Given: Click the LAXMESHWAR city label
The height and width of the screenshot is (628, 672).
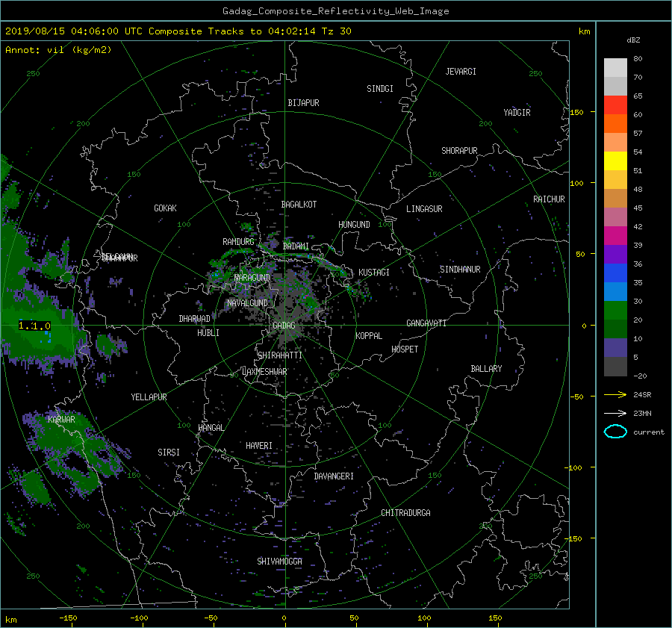Looking at the screenshot, I should [x=264, y=372].
